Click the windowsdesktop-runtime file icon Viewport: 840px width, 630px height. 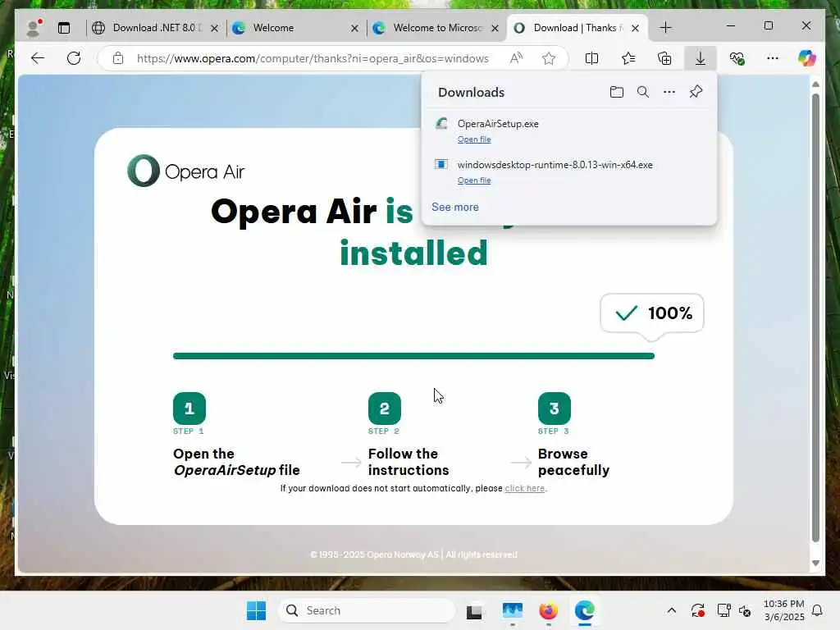point(441,164)
